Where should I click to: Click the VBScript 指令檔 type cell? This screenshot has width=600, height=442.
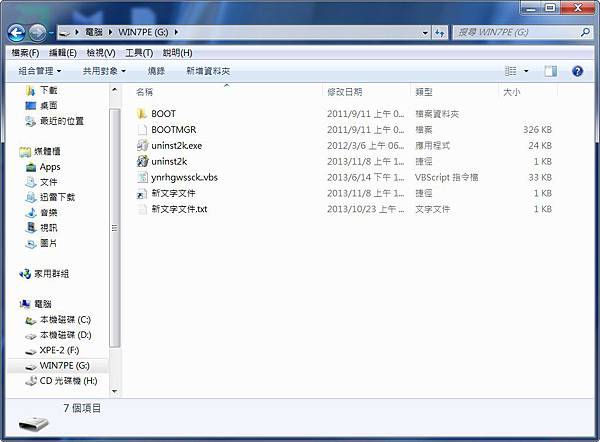click(447, 177)
